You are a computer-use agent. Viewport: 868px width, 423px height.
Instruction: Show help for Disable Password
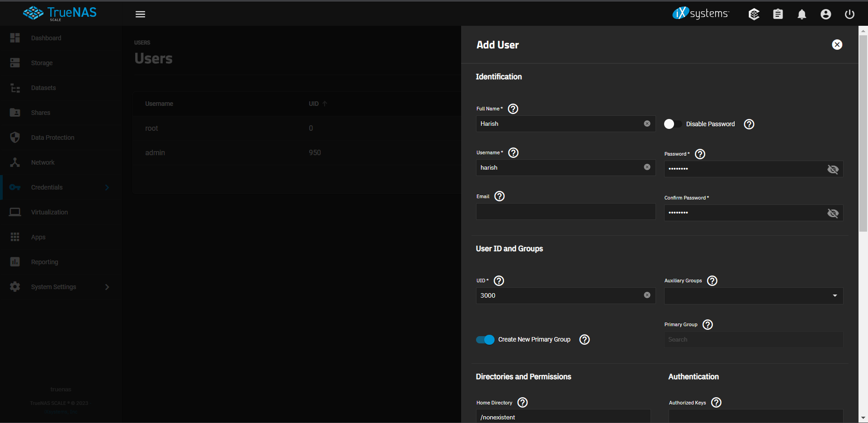[749, 124]
